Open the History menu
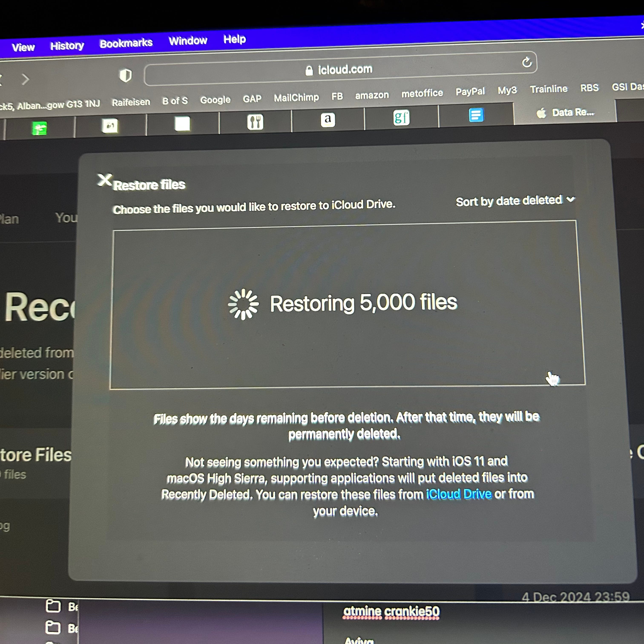The height and width of the screenshot is (644, 644). [67, 46]
